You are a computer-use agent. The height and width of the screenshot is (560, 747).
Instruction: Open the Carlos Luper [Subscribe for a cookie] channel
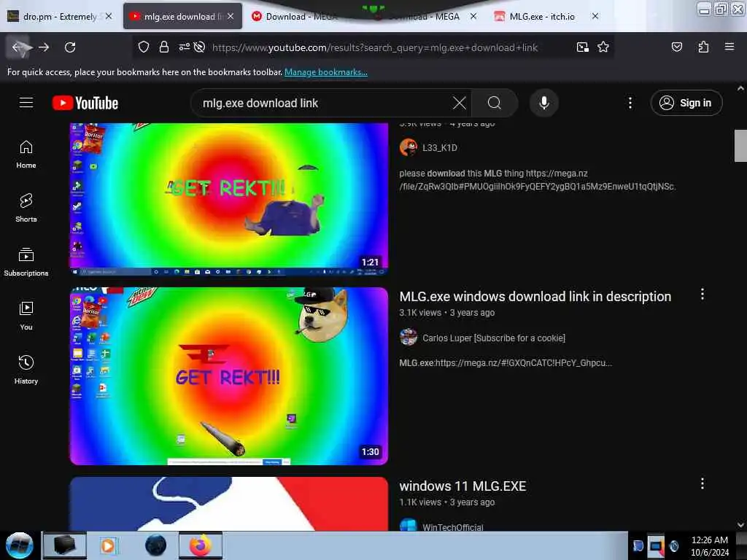click(494, 338)
